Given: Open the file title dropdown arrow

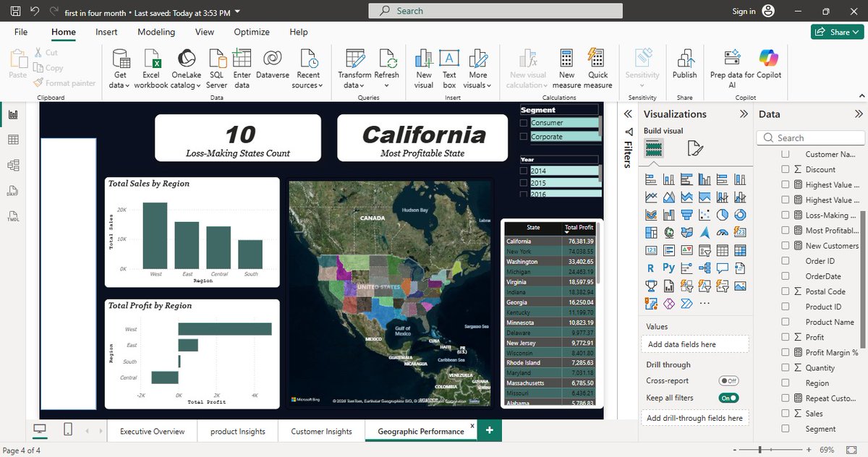Looking at the screenshot, I should click(239, 12).
